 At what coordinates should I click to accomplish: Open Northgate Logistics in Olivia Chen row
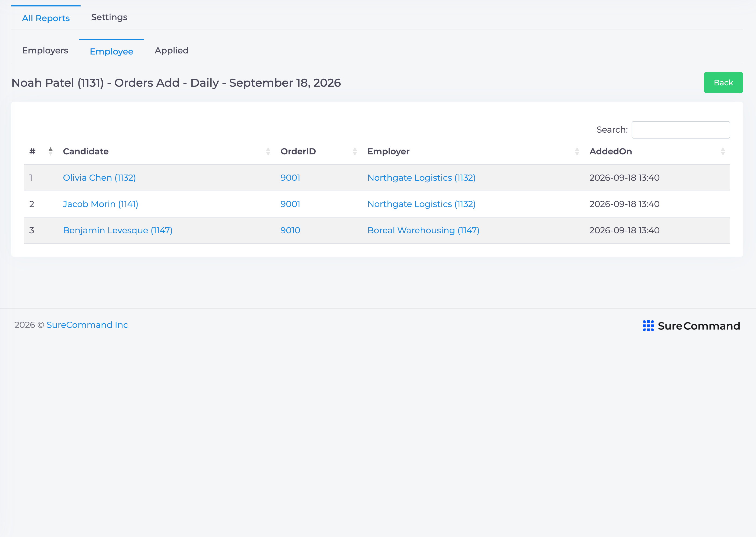tap(421, 178)
